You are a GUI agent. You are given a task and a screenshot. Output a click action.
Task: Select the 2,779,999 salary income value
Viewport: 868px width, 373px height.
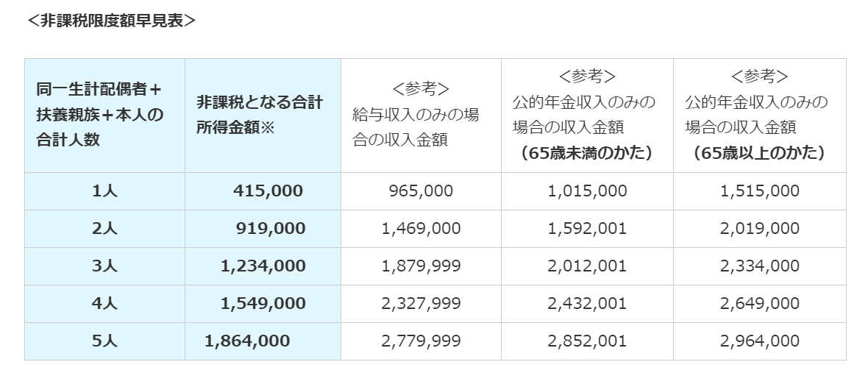[421, 341]
